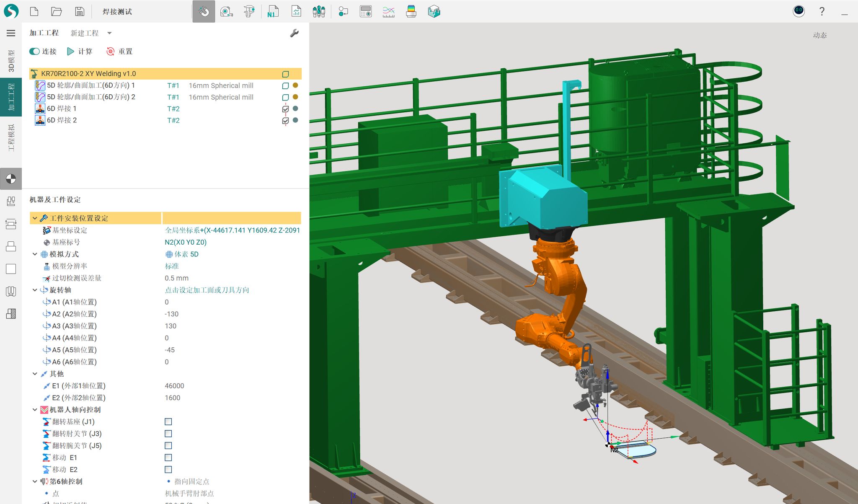
Task: Select the blank square workpiece sidebar icon
Action: tap(11, 269)
